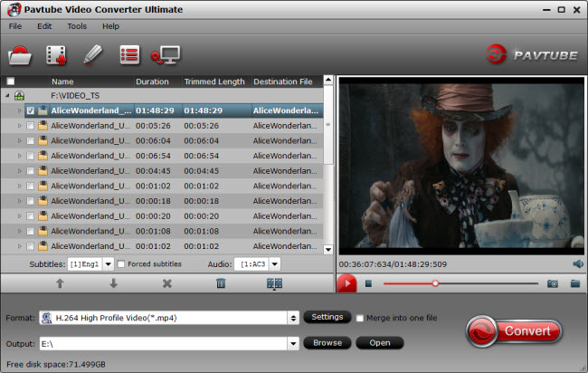Screen dimensions: 588x373
Task: Take a snapshot with camera icon
Action: (x=553, y=283)
